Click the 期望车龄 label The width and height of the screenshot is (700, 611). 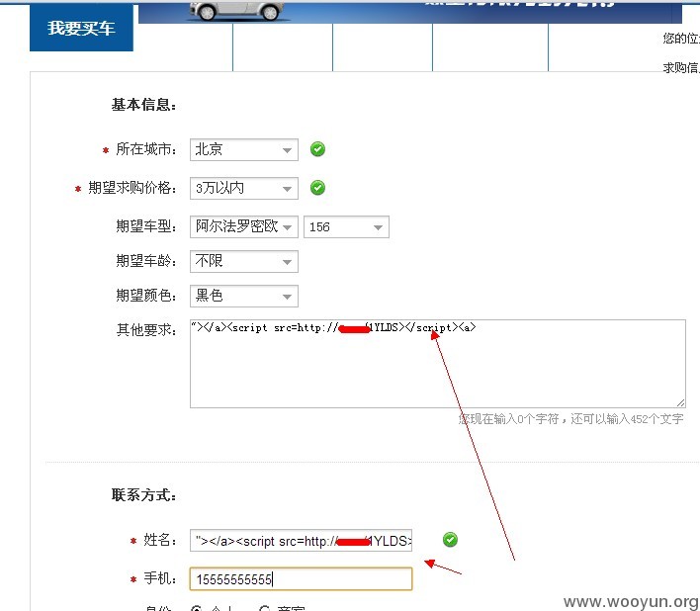coord(146,261)
